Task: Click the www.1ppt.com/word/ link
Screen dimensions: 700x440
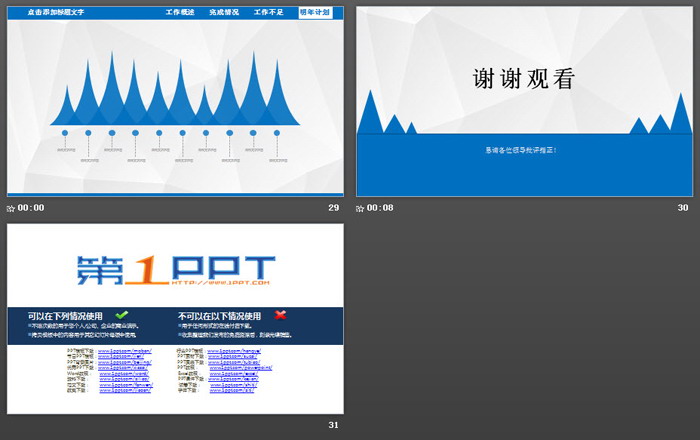Action: coord(124,374)
